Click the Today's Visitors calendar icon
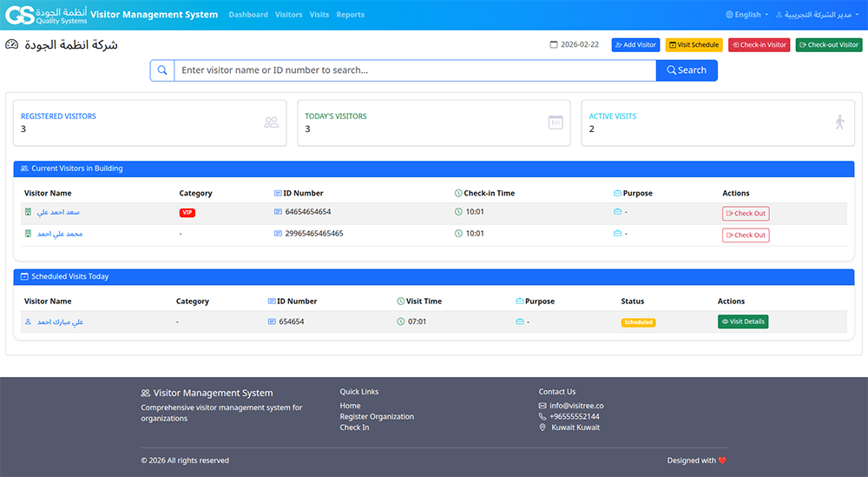 click(556, 123)
